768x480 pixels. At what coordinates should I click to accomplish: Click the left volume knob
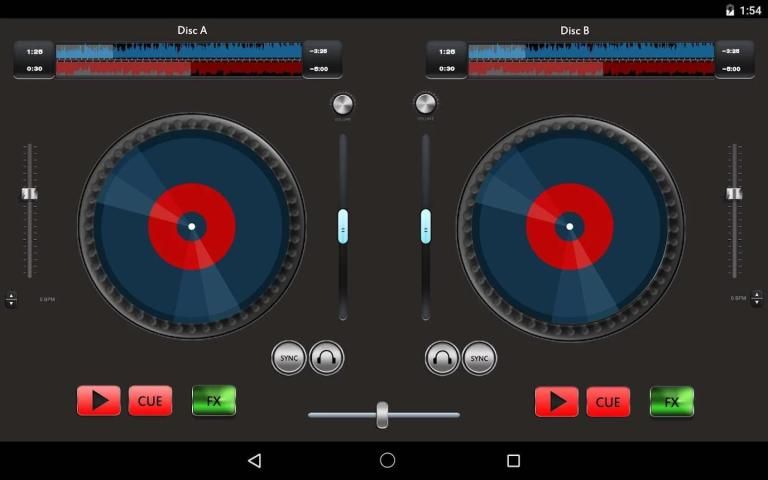[x=343, y=104]
